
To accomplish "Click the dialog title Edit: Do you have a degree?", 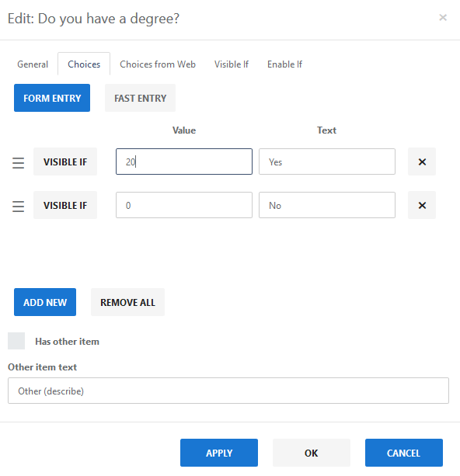I will tap(93, 19).
